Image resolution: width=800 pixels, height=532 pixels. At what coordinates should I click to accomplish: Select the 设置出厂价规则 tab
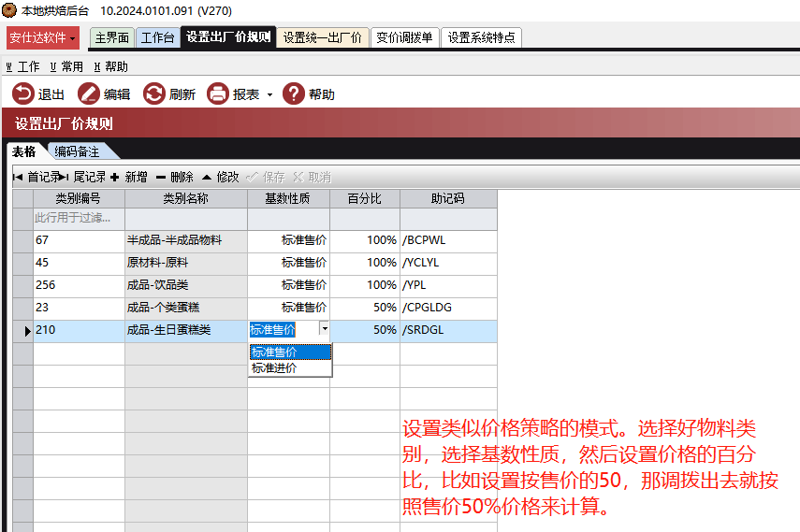click(228, 36)
